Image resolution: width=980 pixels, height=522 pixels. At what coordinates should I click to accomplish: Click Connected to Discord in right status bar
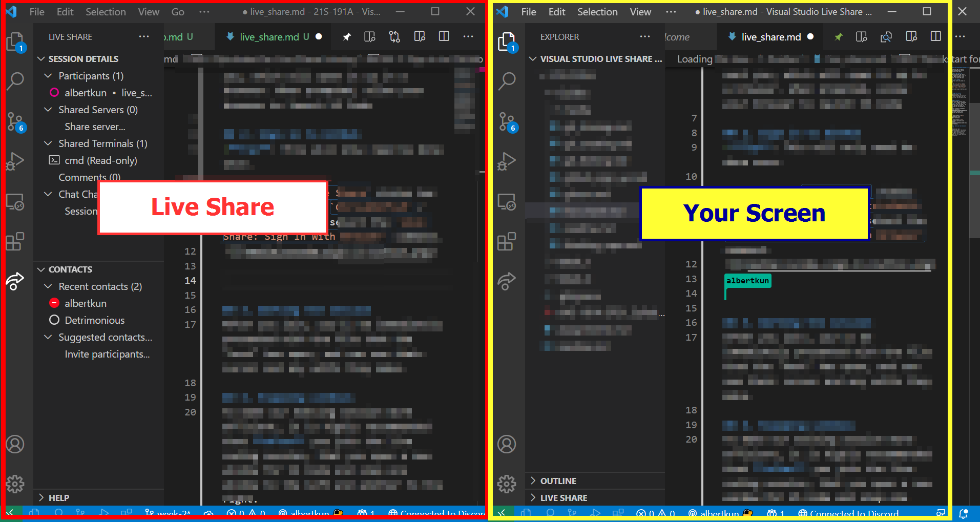tap(848, 513)
